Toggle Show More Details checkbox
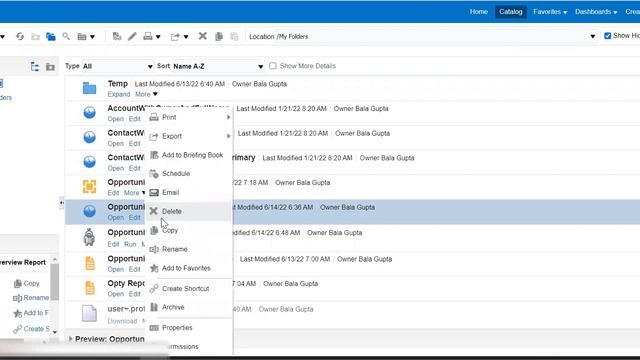 (x=273, y=66)
